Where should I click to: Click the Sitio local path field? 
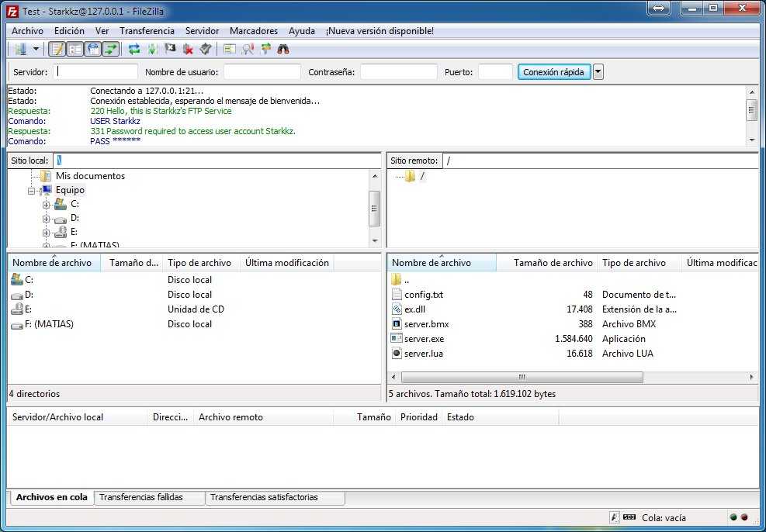click(217, 161)
